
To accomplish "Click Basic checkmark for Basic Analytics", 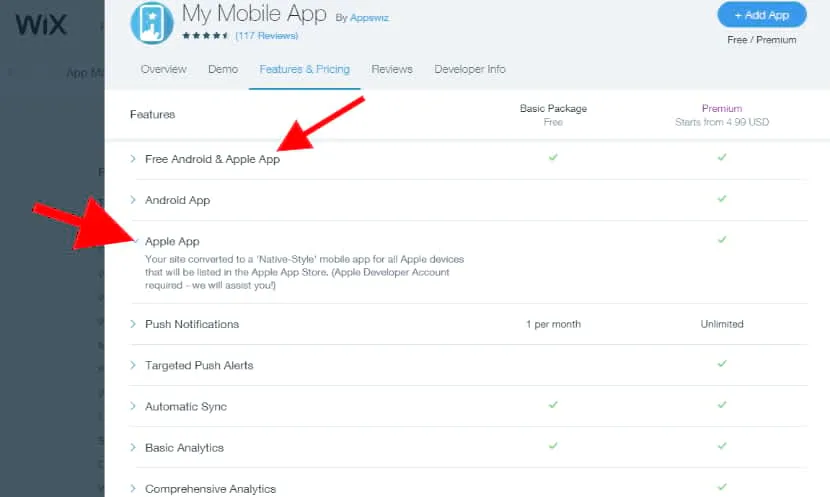I will 553,446.
